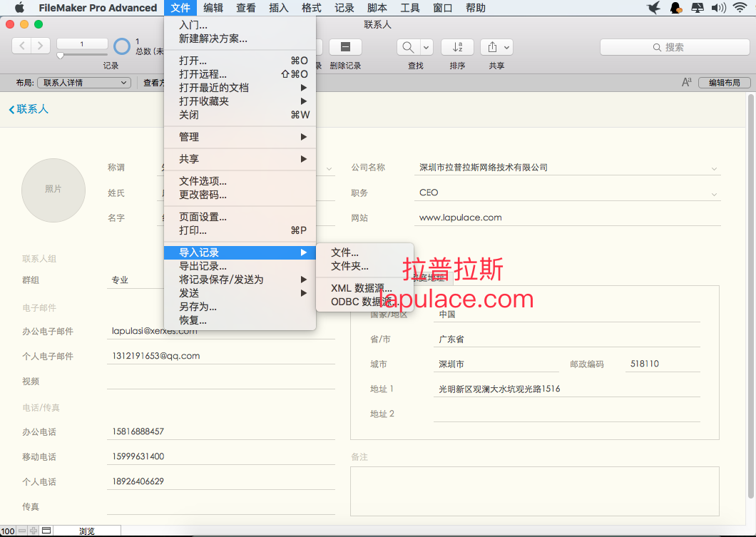The width and height of the screenshot is (756, 537).
Task: Go to next record arrow
Action: [41, 46]
